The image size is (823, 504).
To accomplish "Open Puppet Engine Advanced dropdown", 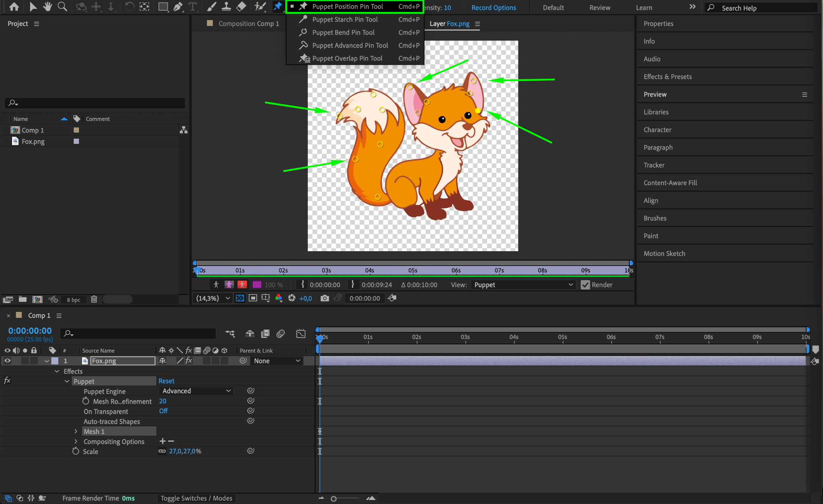I will pos(196,391).
